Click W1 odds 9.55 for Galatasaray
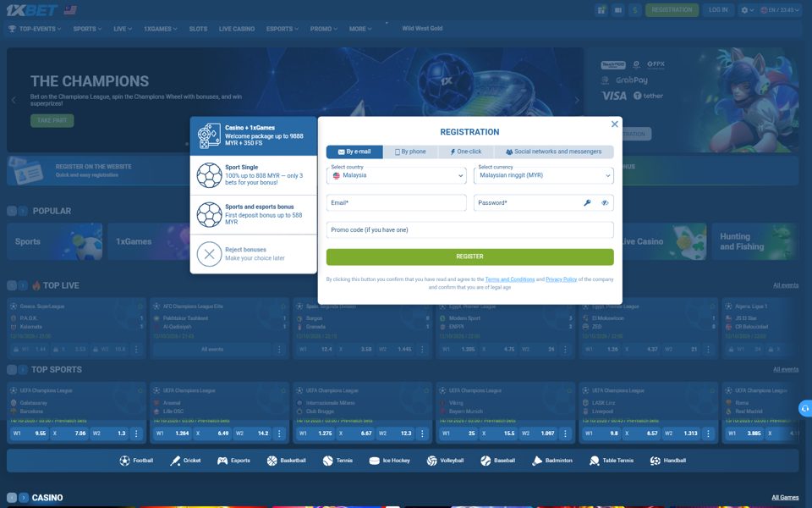This screenshot has height=508, width=812. [x=30, y=433]
